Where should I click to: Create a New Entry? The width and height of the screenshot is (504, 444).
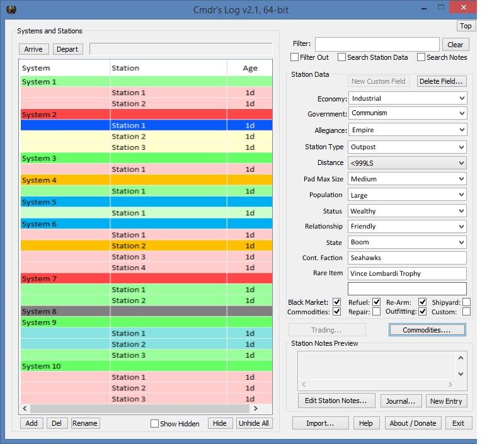[446, 401]
